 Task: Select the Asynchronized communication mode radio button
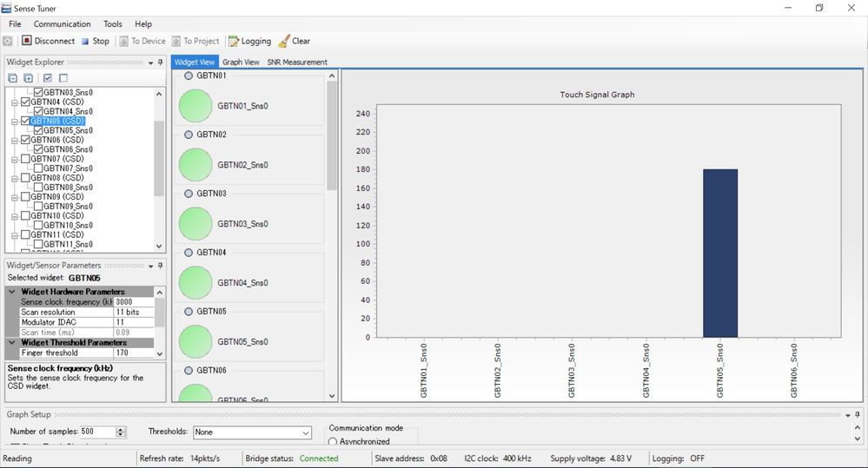(x=333, y=441)
